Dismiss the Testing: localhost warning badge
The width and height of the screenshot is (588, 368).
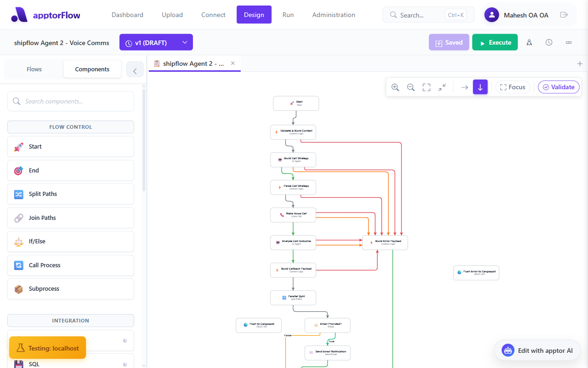[47, 348]
